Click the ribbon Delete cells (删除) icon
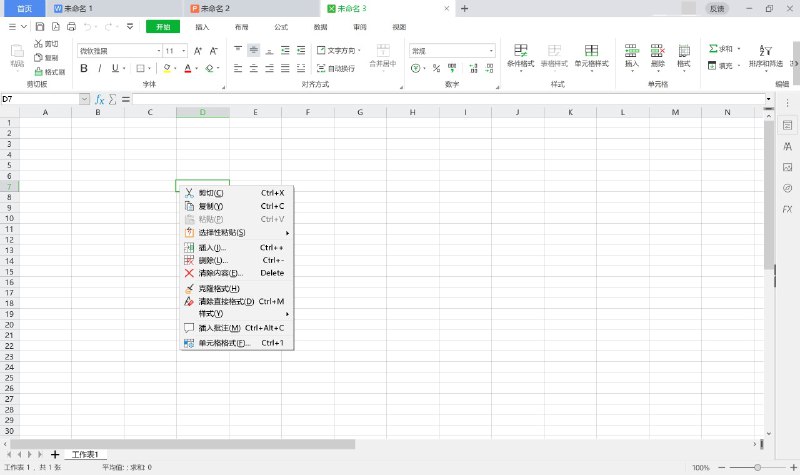800x475 pixels. (658, 50)
